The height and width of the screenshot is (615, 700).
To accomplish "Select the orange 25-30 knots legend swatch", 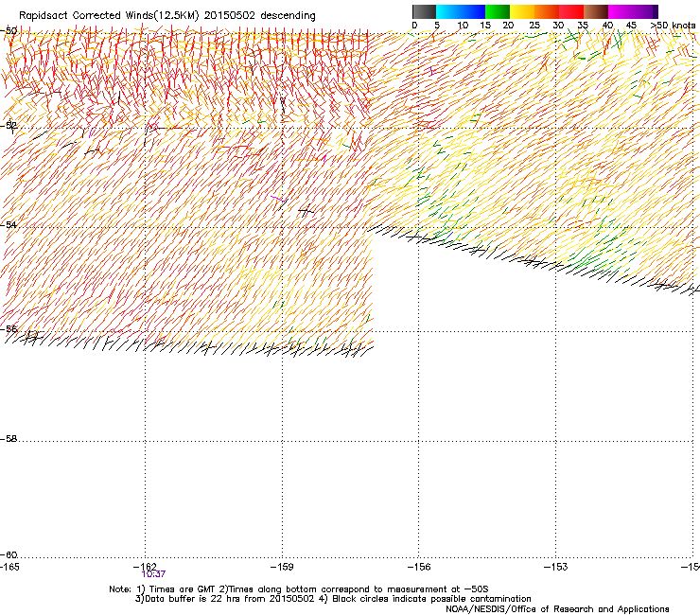I will 547,11.
